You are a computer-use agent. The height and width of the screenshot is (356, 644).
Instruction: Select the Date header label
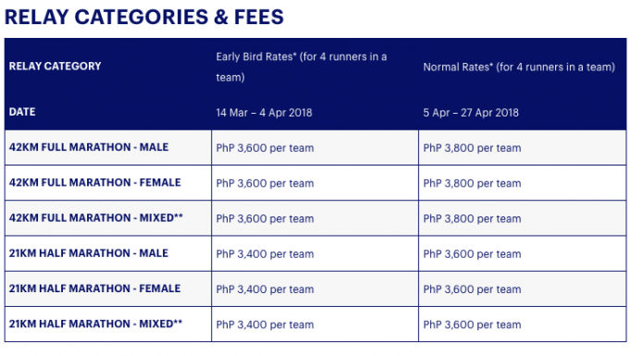[22, 112]
